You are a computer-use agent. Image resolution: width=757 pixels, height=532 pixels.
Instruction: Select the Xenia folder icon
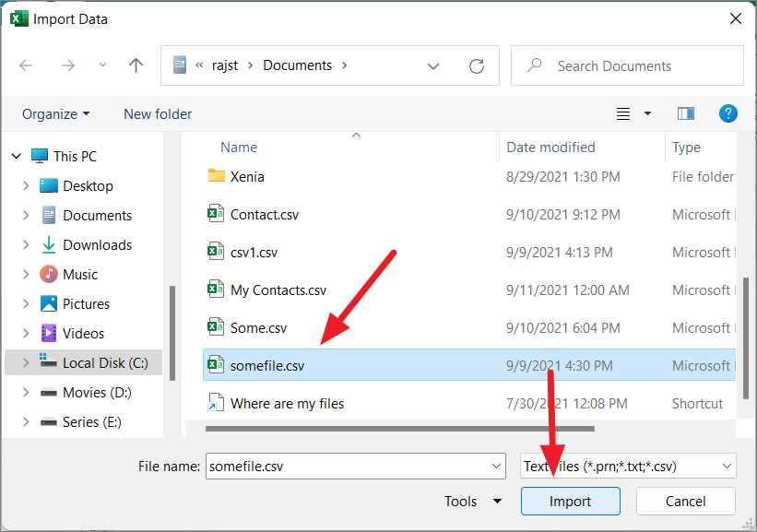pyautogui.click(x=214, y=176)
